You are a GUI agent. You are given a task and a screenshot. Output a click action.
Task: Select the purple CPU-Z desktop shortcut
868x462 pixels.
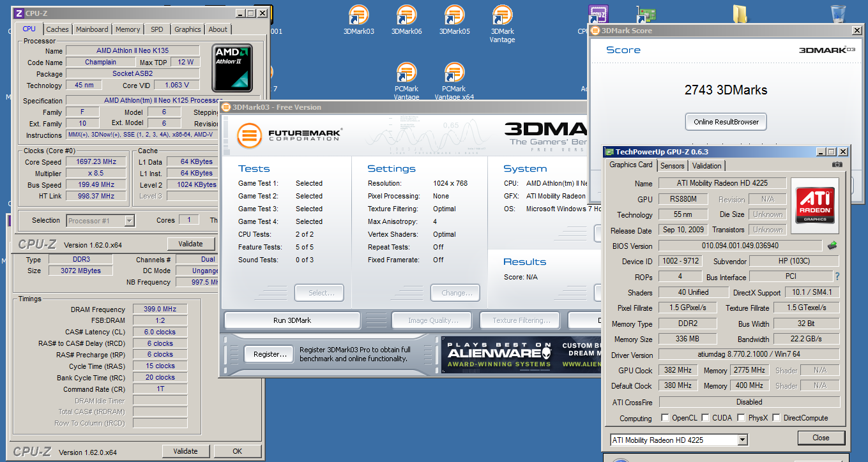597,14
